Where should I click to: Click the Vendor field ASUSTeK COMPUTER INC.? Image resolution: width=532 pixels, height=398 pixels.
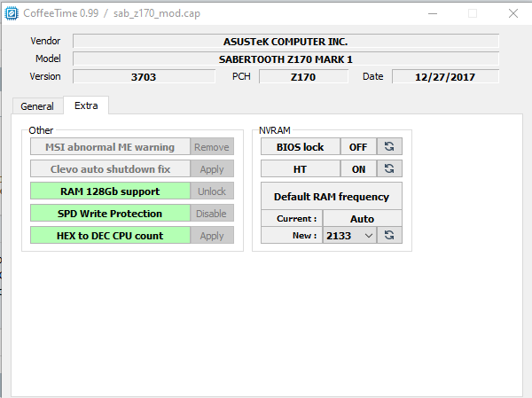point(286,41)
